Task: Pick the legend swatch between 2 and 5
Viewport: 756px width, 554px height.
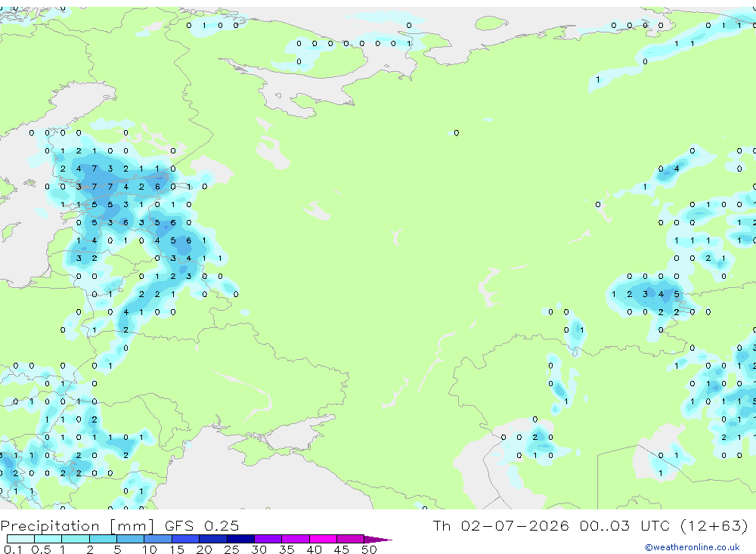Action: click(103, 539)
